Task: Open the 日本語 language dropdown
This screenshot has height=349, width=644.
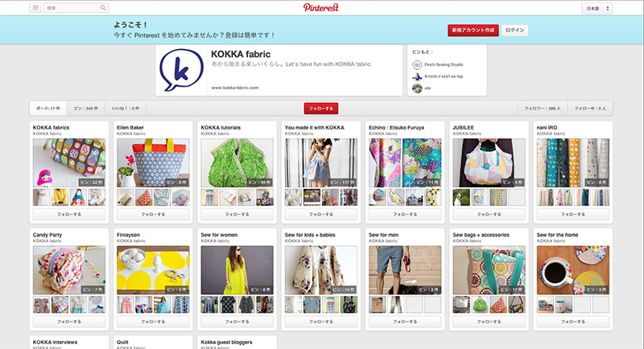Action: 597,9
